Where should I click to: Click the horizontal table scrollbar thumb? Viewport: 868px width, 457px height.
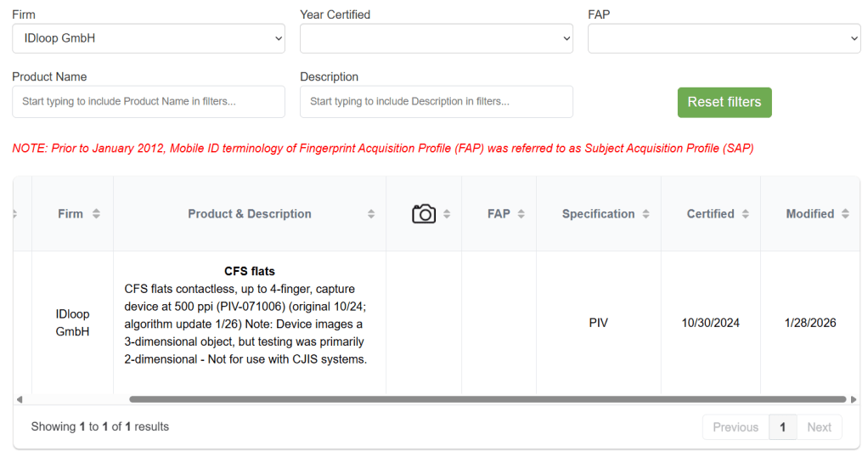pos(488,399)
